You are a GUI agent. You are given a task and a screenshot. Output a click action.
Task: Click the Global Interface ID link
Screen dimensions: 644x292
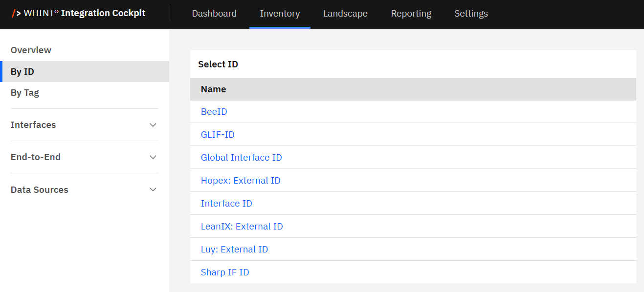[x=241, y=158]
